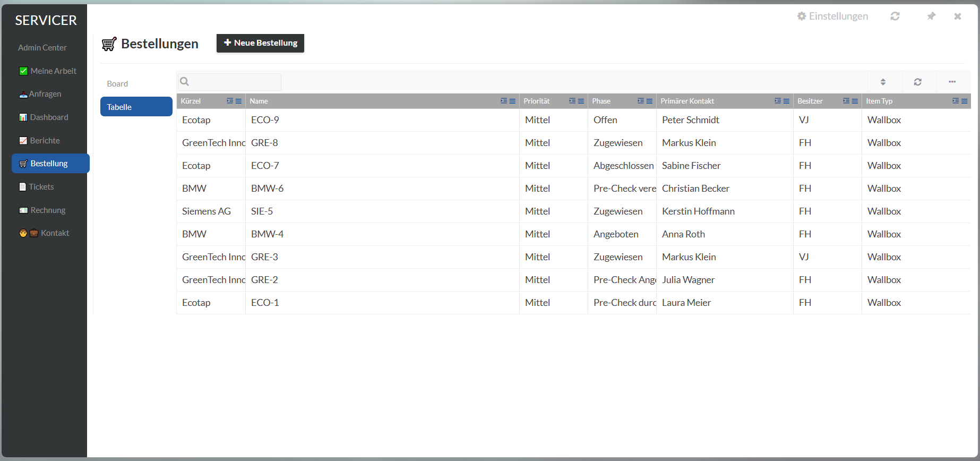The width and height of the screenshot is (980, 461).
Task: Open Dashboard from the sidebar
Action: (49, 117)
